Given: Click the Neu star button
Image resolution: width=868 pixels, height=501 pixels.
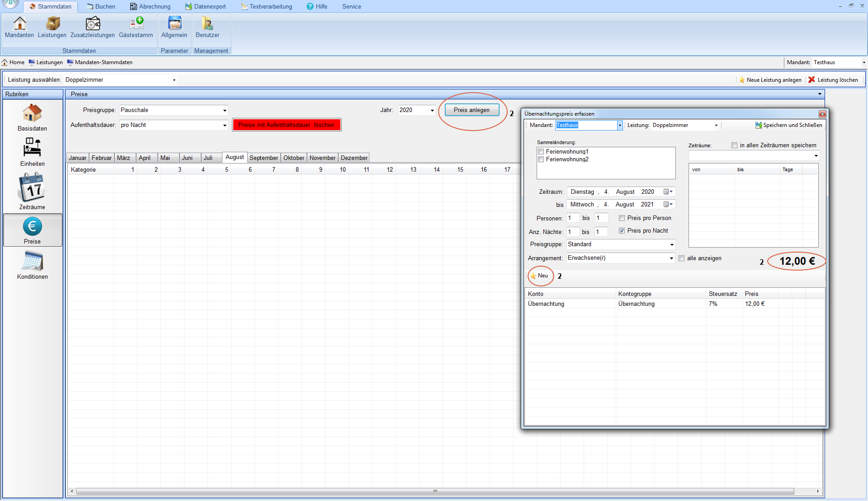Looking at the screenshot, I should 539,276.
